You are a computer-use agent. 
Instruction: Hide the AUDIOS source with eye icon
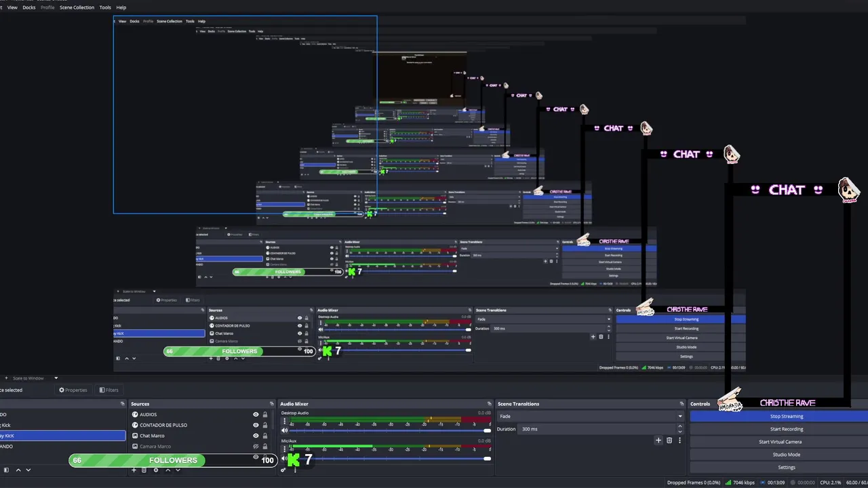click(x=256, y=414)
